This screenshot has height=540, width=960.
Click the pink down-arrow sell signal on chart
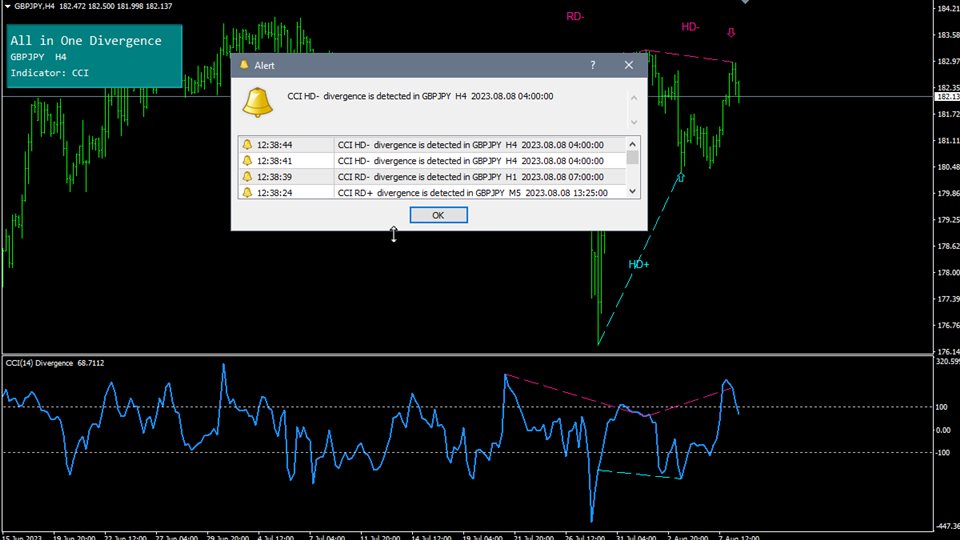(x=731, y=33)
